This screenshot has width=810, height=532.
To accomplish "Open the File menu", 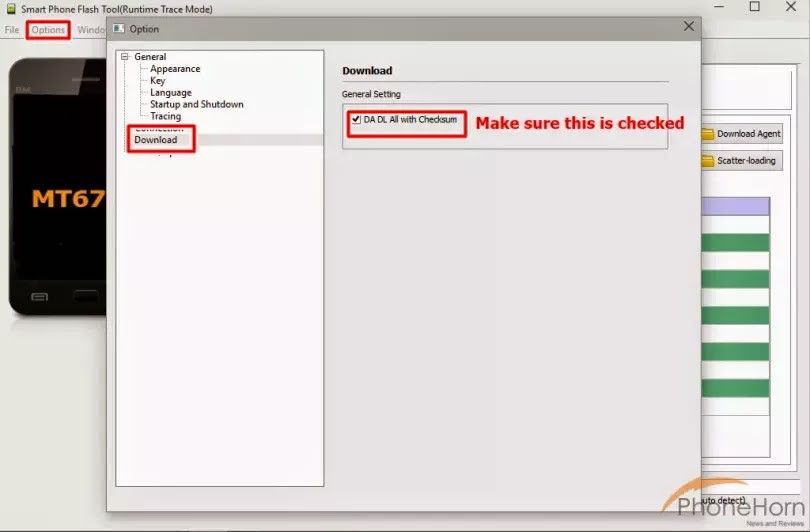I will tap(11, 30).
